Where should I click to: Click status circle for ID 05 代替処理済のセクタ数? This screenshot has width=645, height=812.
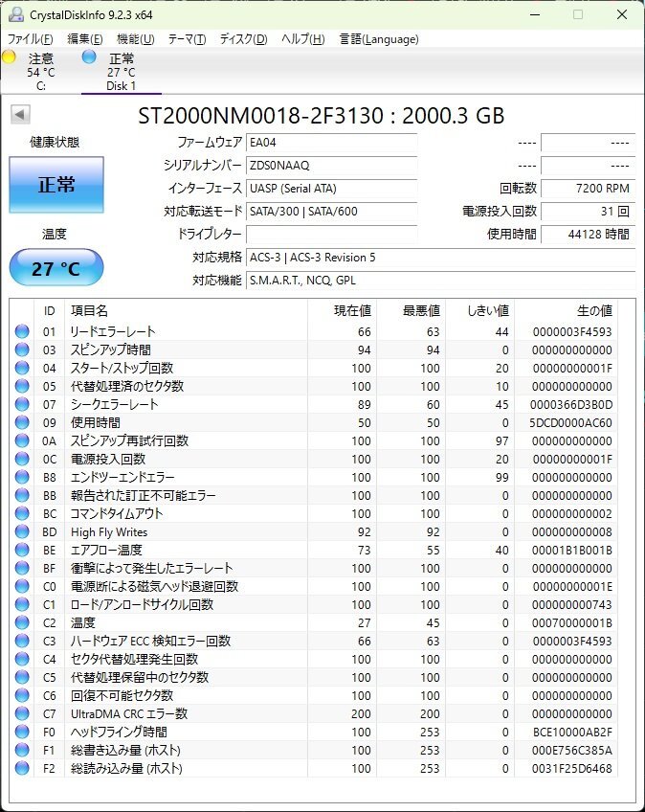click(22, 386)
